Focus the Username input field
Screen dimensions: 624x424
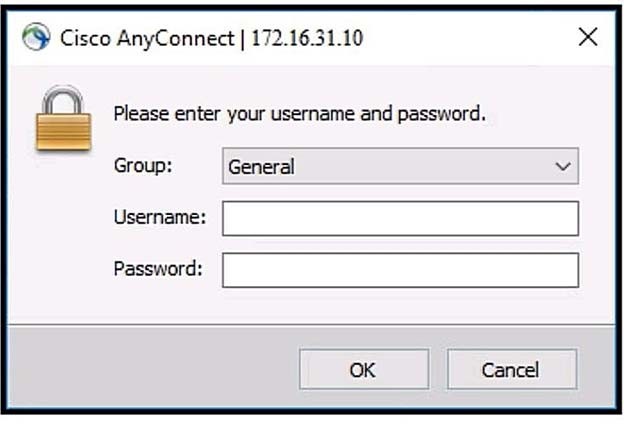(400, 218)
